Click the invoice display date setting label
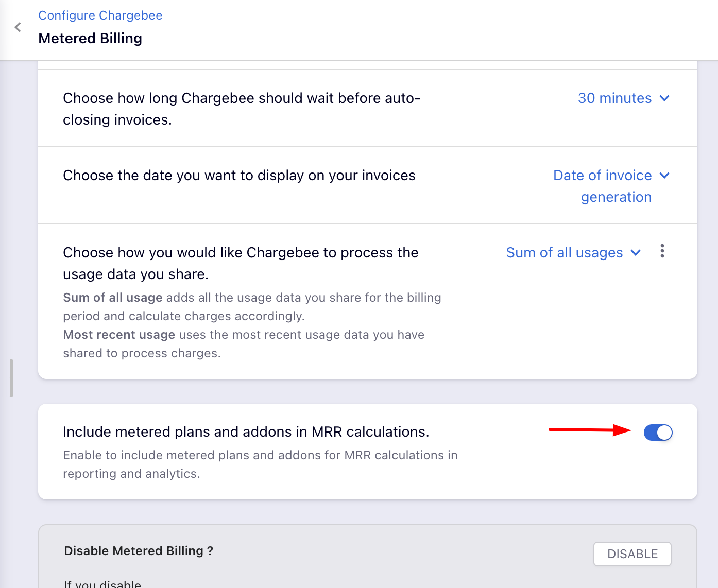The image size is (718, 588). [239, 176]
